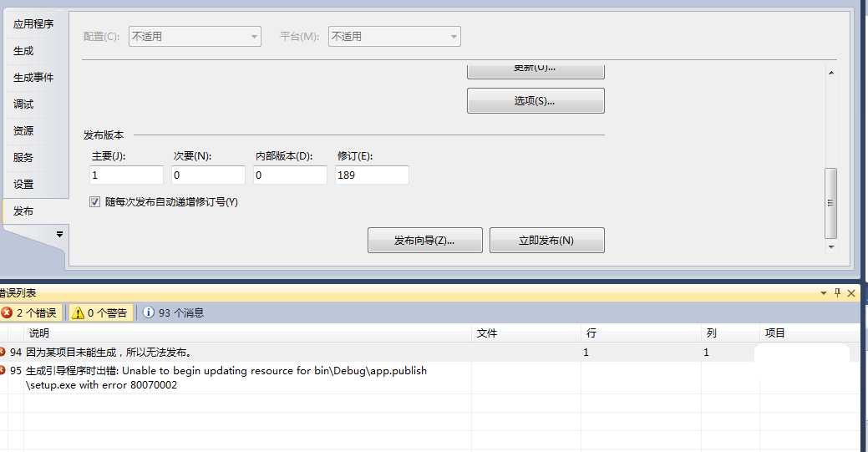Expand the tab list overflow arrow
Image resolution: width=868 pixels, height=452 pixels.
click(60, 234)
